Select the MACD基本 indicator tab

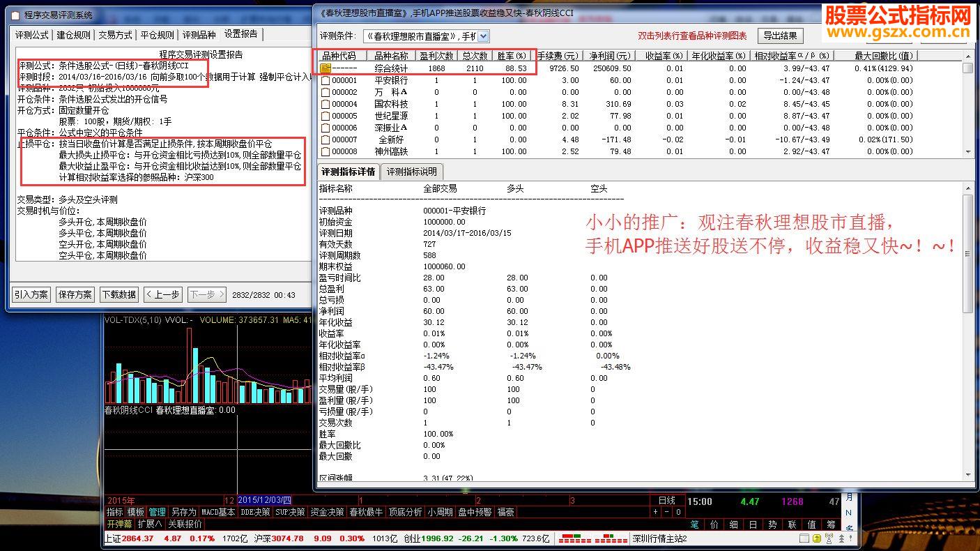218,512
